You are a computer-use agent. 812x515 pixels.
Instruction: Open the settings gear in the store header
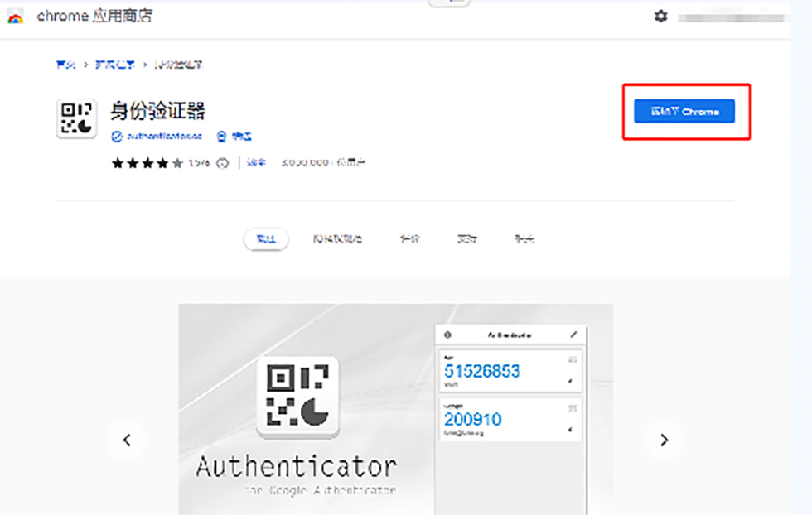(x=660, y=17)
